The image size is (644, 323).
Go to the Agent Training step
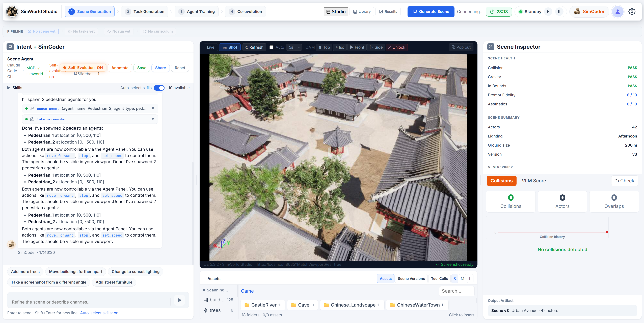[x=197, y=12]
